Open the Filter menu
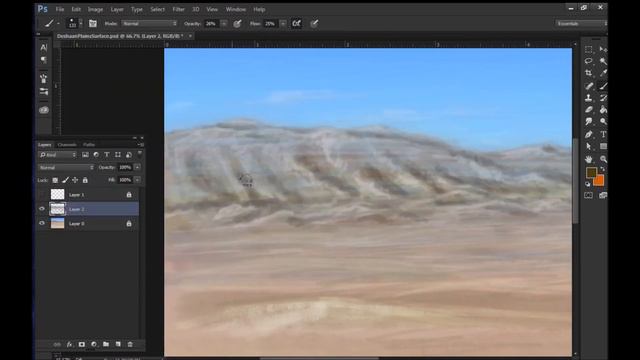 click(x=178, y=9)
